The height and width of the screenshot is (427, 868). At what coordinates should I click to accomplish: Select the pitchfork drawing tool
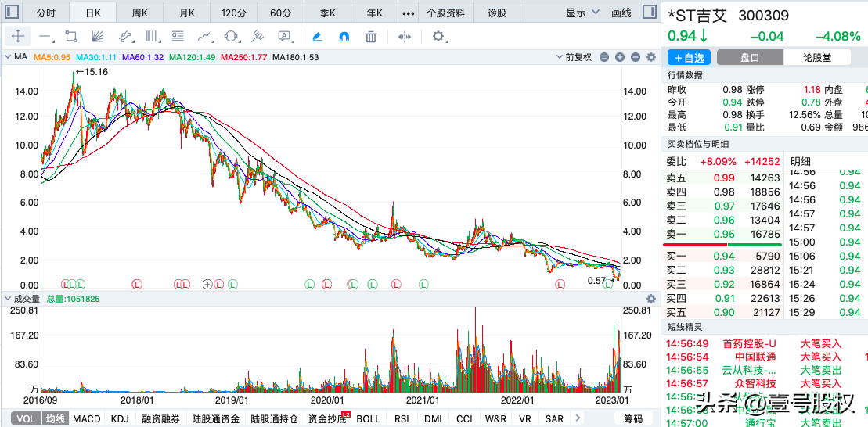[x=258, y=37]
